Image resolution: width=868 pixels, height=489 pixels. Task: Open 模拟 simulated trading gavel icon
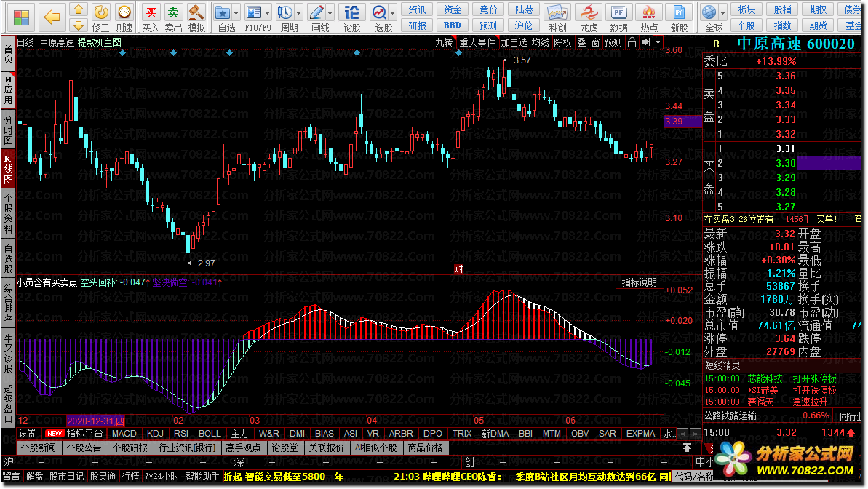pyautogui.click(x=196, y=12)
